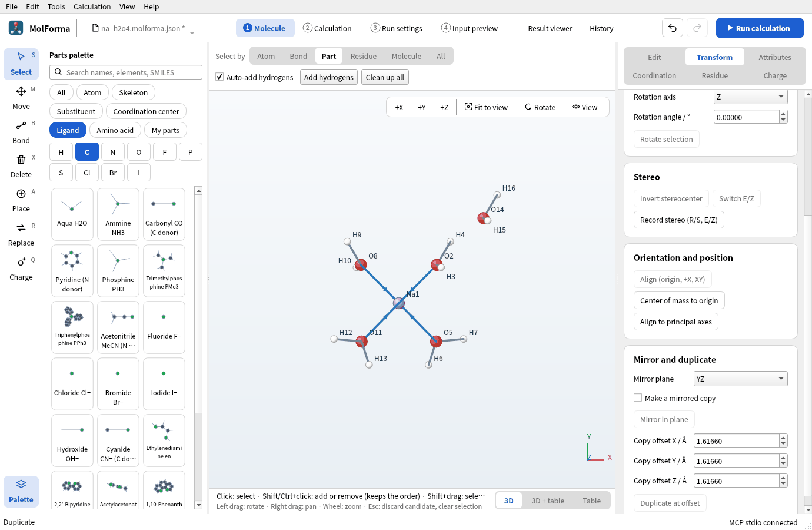Image resolution: width=812 pixels, height=530 pixels.
Task: Enable Make a mirrored copy
Action: tap(638, 398)
